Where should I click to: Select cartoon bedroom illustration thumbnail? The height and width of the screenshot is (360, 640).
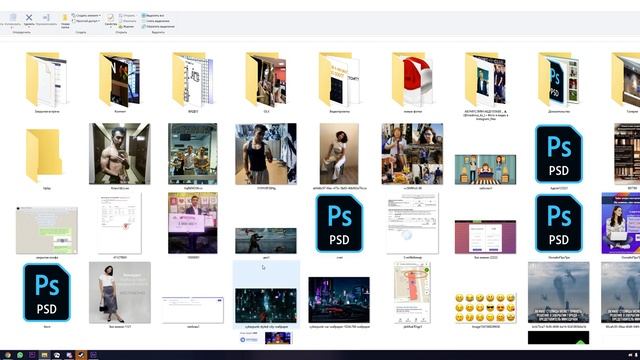[485, 169]
